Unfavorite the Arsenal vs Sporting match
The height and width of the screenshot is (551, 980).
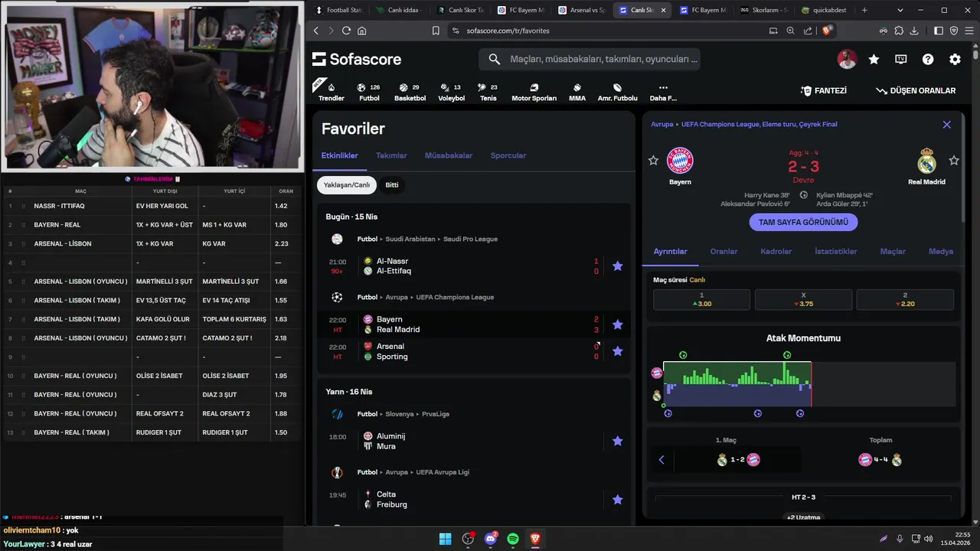618,351
